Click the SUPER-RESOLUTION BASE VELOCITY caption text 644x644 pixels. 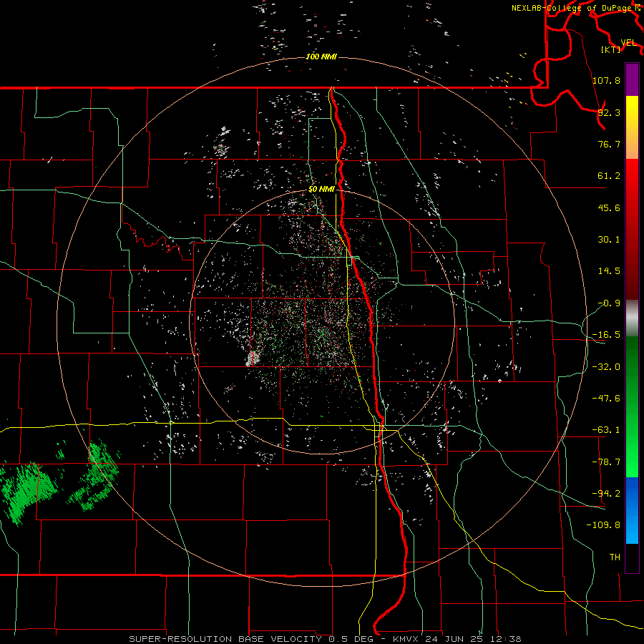coord(225,639)
